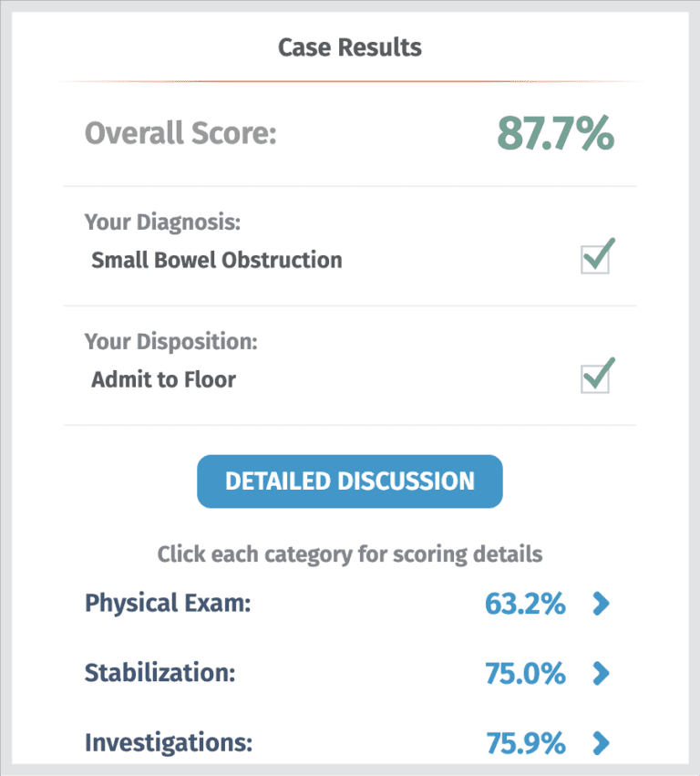Open the Case Results header
Image resolution: width=700 pixels, height=776 pixels.
(349, 47)
